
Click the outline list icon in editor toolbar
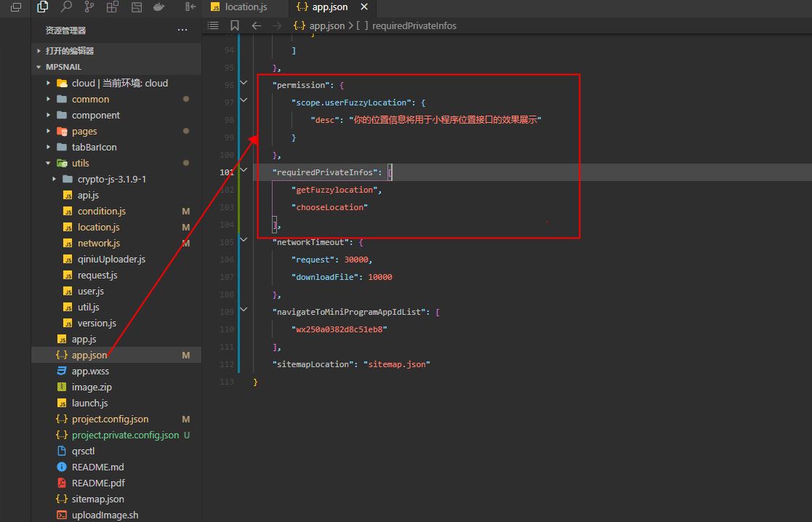coord(213,25)
